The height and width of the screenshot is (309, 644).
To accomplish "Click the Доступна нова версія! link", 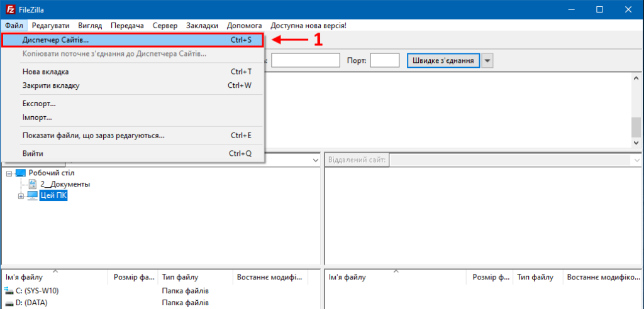I will click(x=308, y=26).
